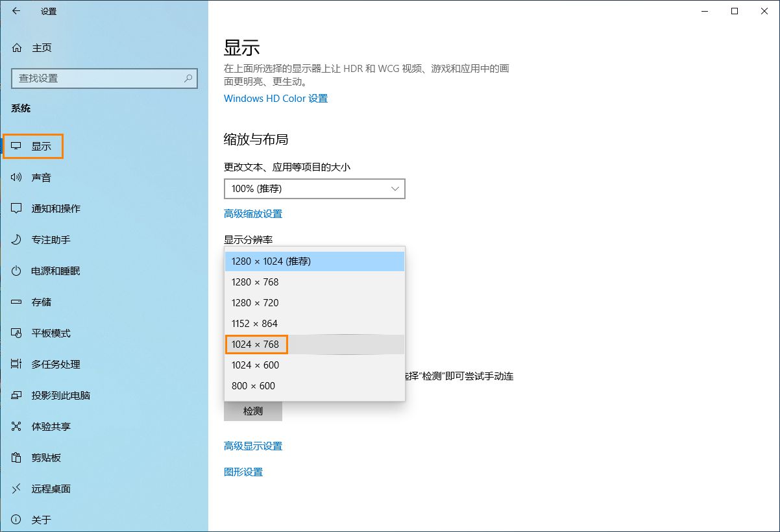Open Windows HD Color 设置
The height and width of the screenshot is (532, 780).
(275, 98)
